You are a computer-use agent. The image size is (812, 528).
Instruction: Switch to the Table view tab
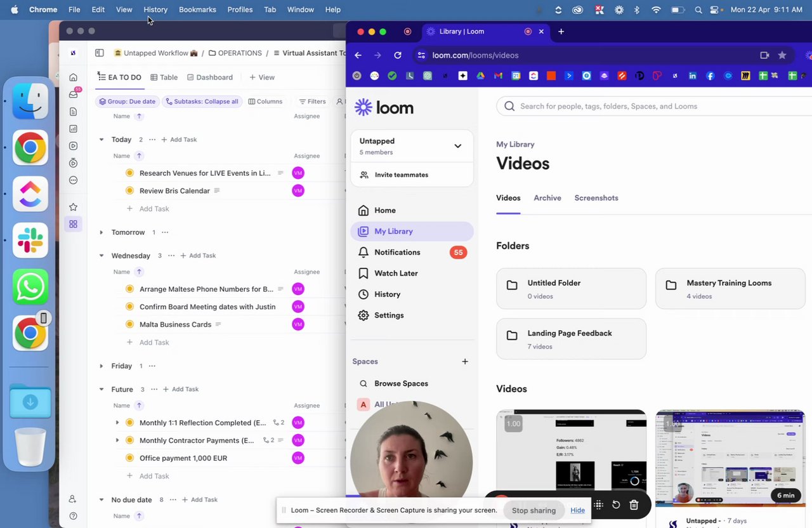(x=164, y=77)
